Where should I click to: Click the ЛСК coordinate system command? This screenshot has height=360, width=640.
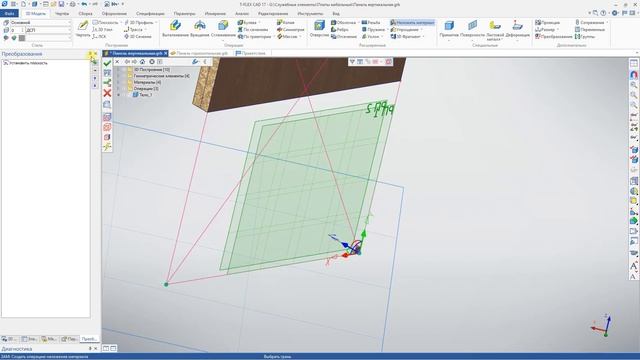99,36
